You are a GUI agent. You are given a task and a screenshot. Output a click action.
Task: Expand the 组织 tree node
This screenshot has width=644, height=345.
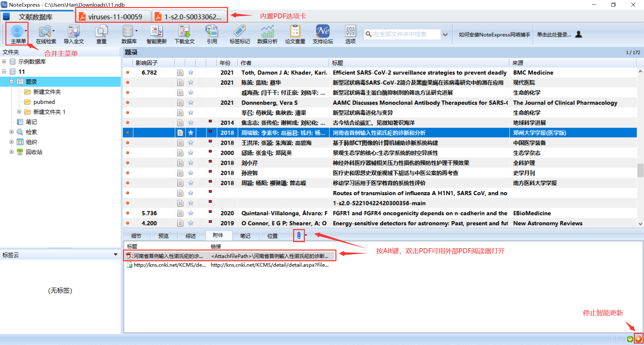(11, 142)
